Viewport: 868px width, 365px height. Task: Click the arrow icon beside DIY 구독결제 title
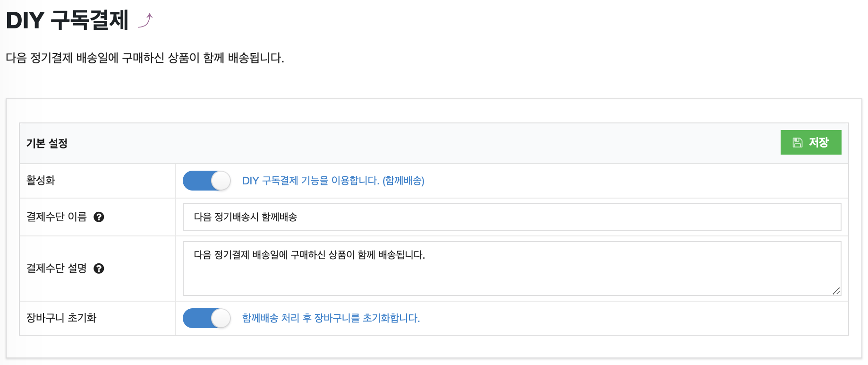pyautogui.click(x=146, y=21)
